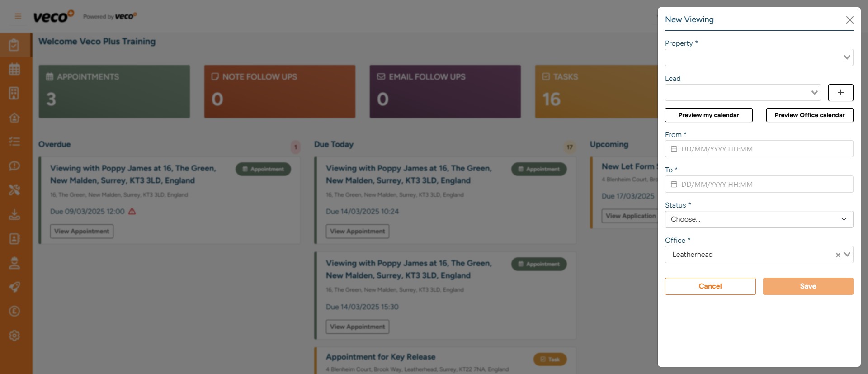Click the 'Powered by veco' text

coord(110,16)
